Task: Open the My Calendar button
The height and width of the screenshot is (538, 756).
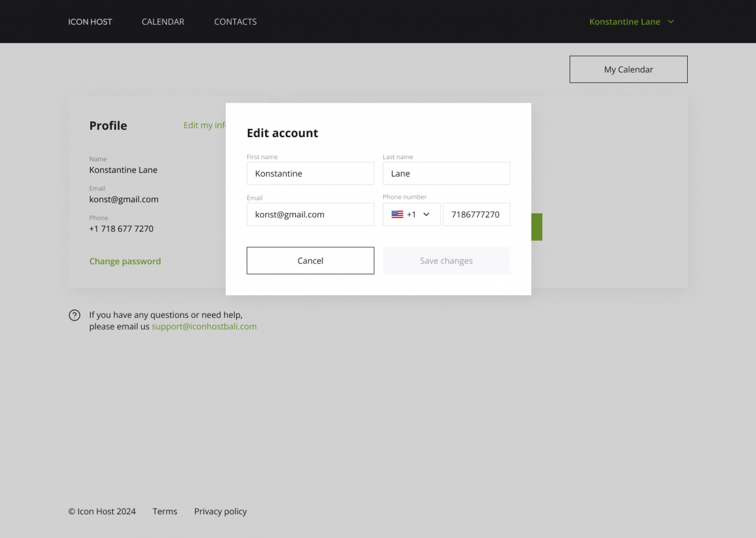Action: 628,69
